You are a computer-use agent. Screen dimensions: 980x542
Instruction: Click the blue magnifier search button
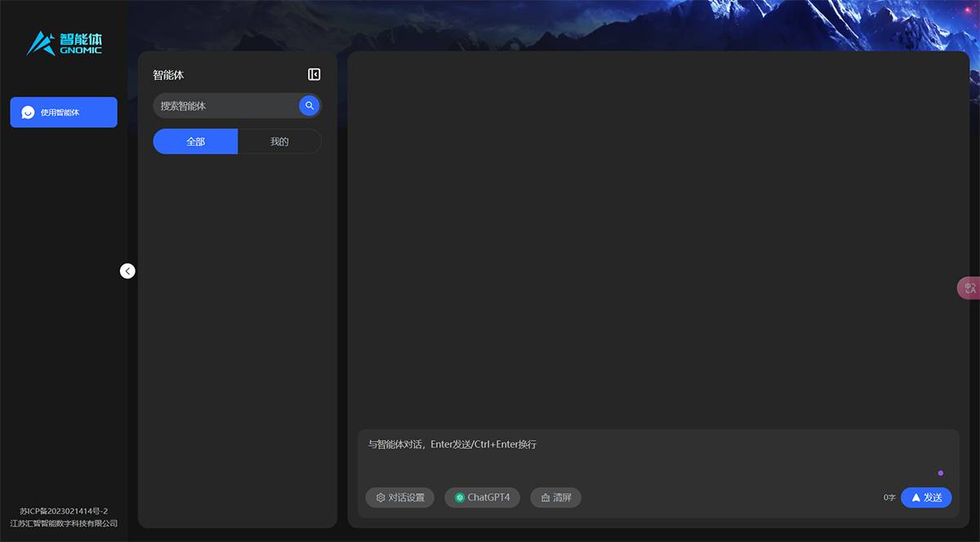click(310, 105)
